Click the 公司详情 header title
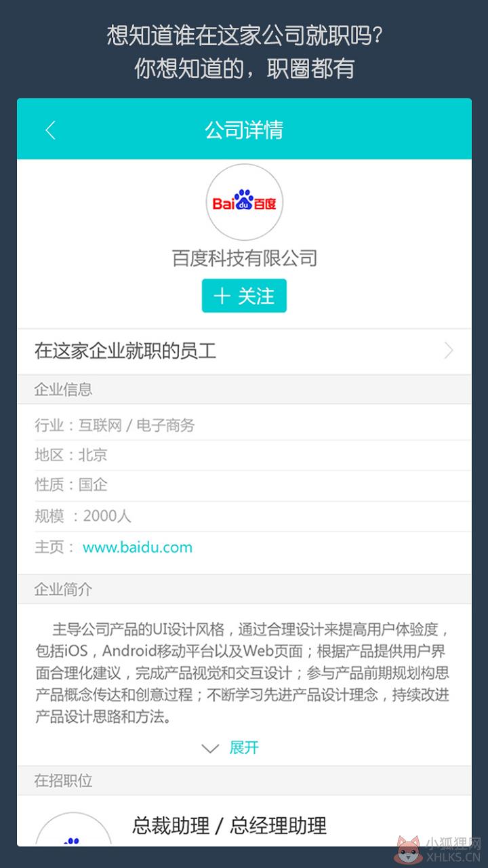The width and height of the screenshot is (488, 868). coord(244,130)
